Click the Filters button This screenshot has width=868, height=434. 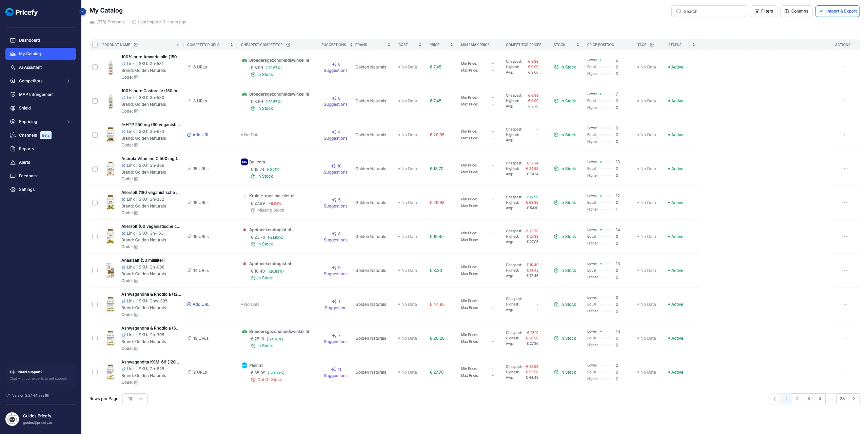tap(764, 11)
